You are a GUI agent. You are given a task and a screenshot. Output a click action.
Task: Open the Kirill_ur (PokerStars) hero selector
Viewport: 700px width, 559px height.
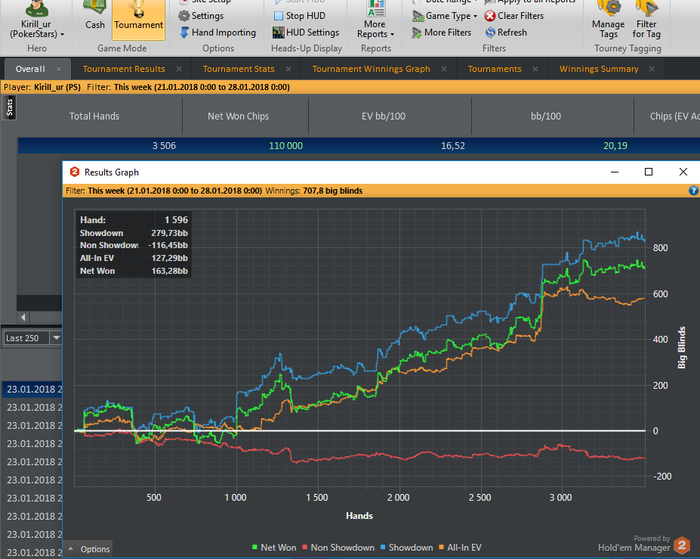37,20
